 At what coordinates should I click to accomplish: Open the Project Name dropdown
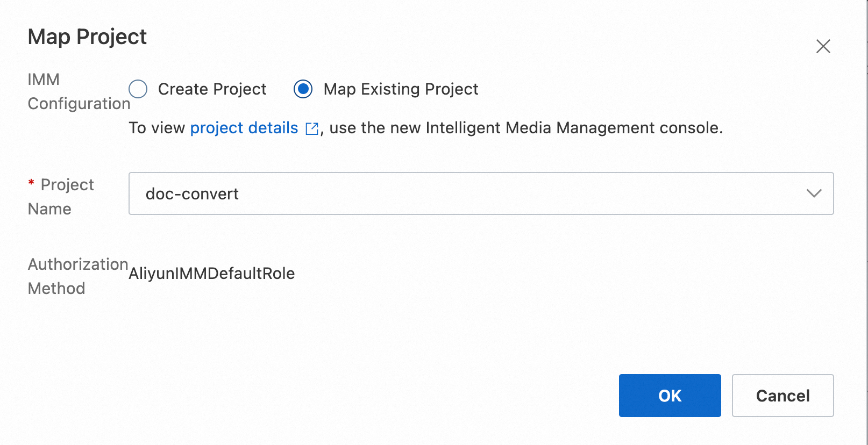click(x=480, y=193)
